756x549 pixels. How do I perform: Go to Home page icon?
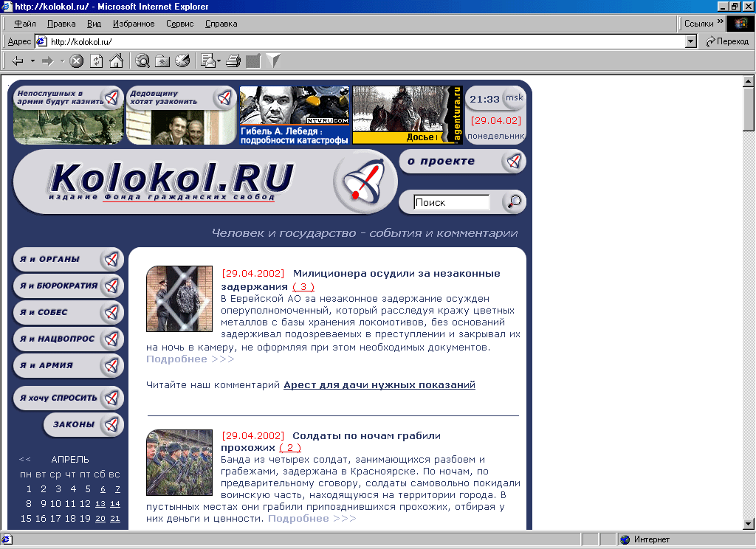pyautogui.click(x=116, y=61)
